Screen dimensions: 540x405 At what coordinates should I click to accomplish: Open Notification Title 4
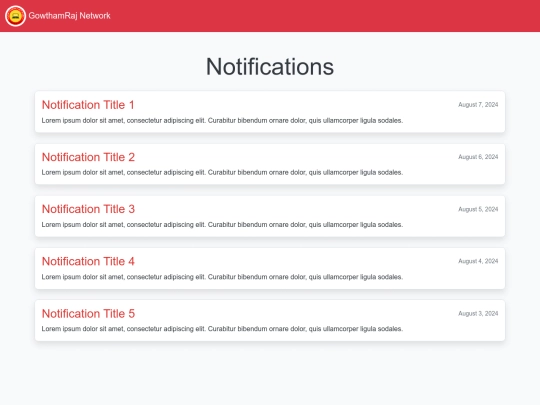click(x=88, y=261)
